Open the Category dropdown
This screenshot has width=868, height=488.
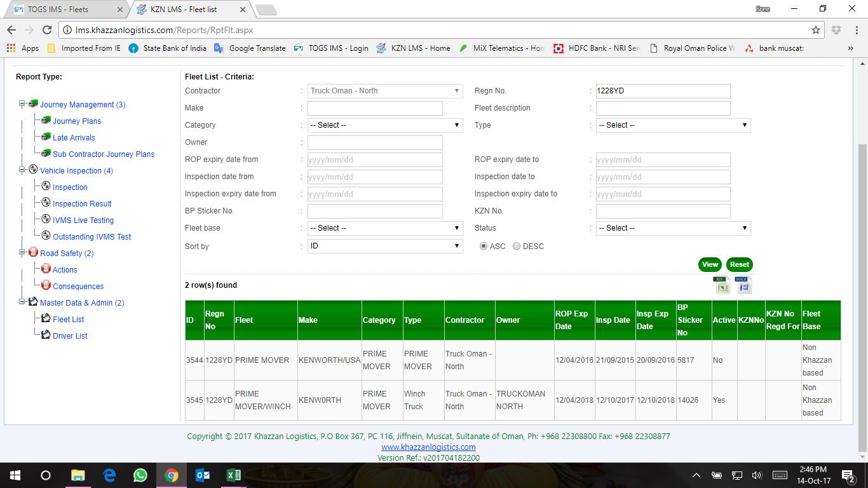pos(385,125)
